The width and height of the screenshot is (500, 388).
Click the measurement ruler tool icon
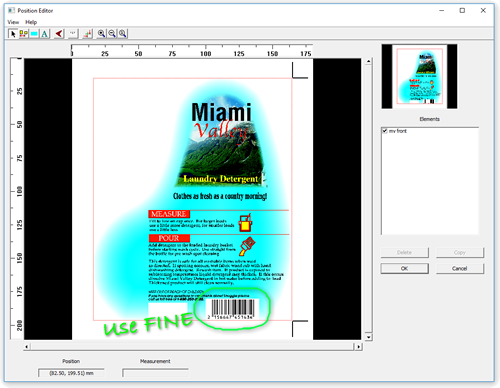[73, 34]
